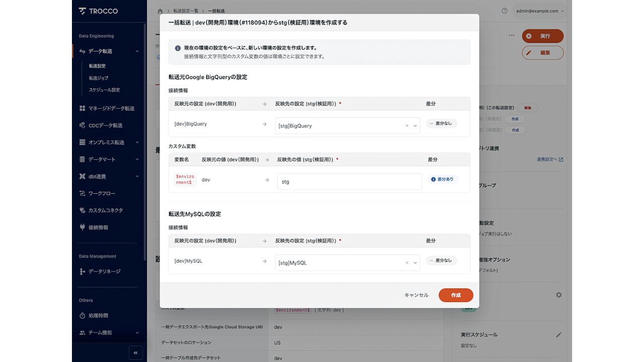Click the processing time clock icon
Viewport: 644px width, 362px height.
coord(83,316)
